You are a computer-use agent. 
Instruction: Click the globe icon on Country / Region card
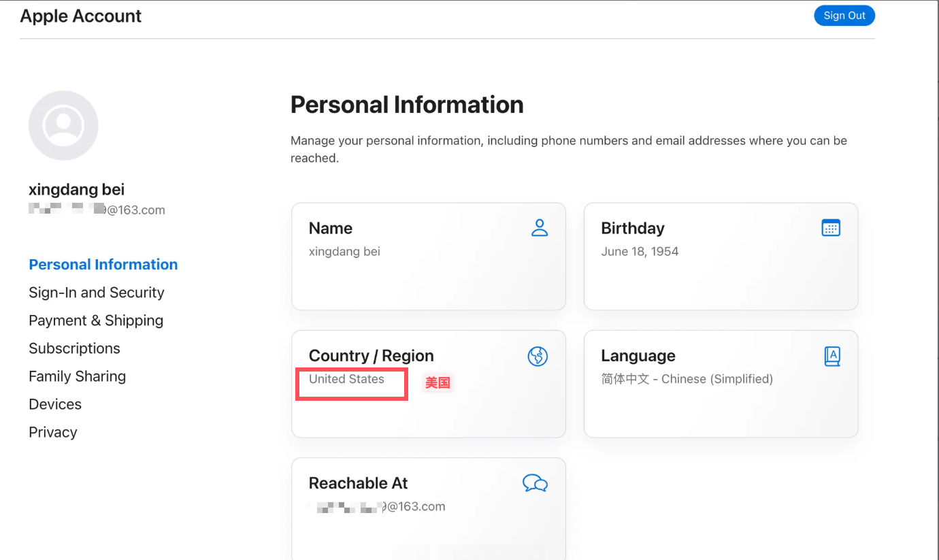[538, 356]
